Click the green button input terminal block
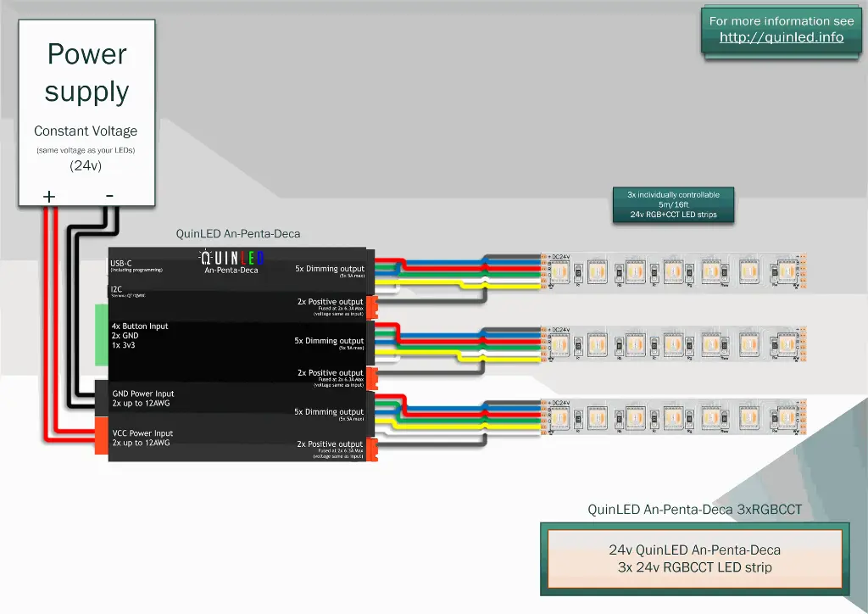The image size is (868, 614). [x=102, y=335]
